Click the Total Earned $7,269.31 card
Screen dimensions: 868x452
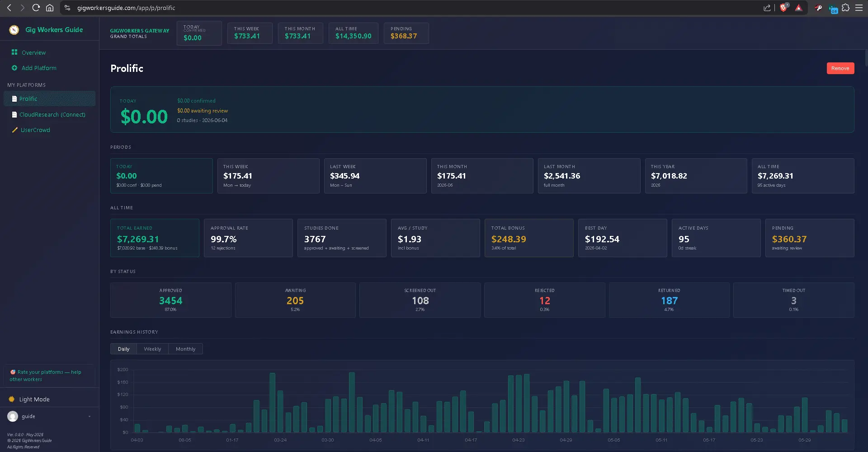pyautogui.click(x=155, y=238)
